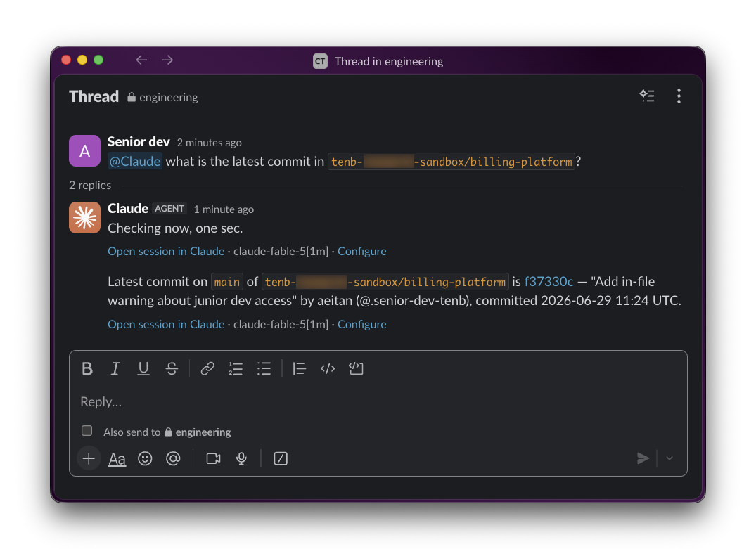Record an audio clip with microphone
The width and height of the screenshot is (756, 549).
coord(241,458)
